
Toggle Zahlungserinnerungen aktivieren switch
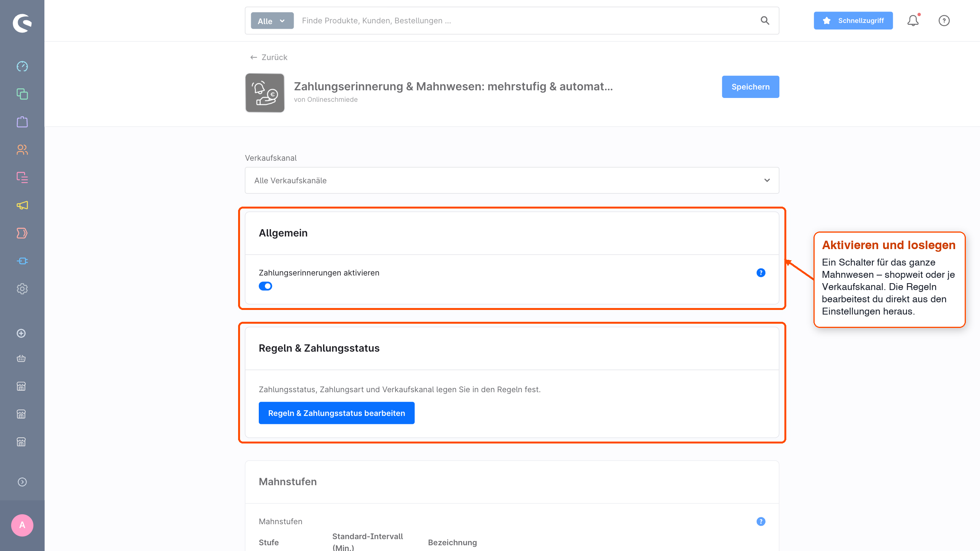point(265,286)
